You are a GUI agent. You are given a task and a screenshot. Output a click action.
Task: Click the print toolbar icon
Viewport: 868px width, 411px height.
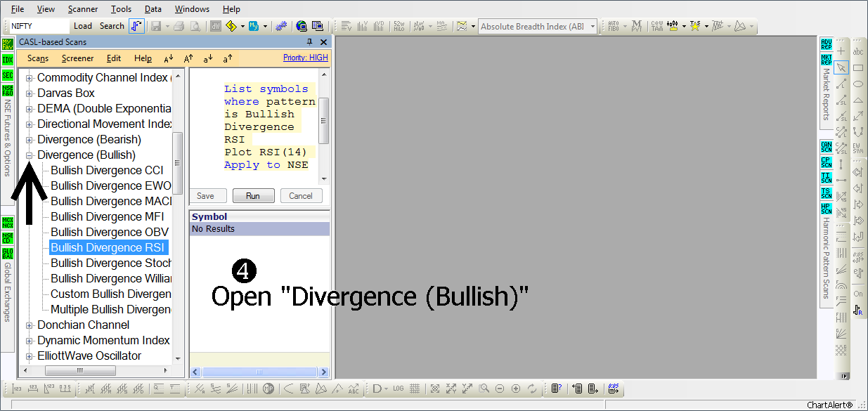pos(179,26)
